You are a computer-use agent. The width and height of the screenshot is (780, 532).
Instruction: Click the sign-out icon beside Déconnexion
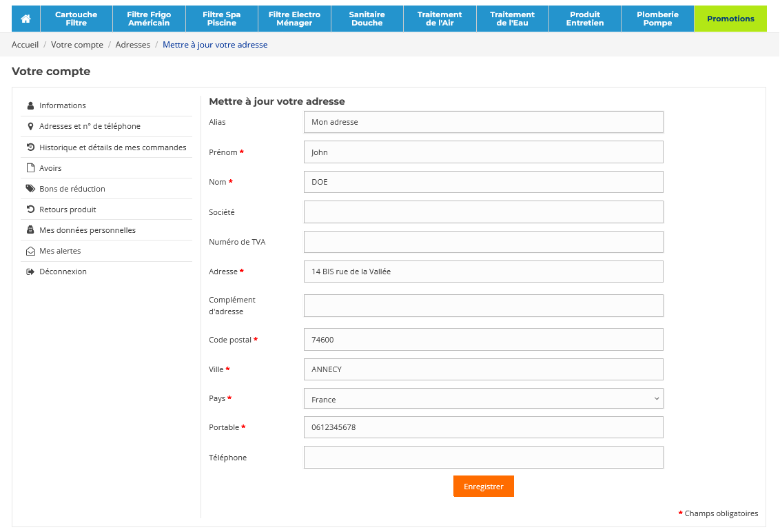click(x=30, y=272)
